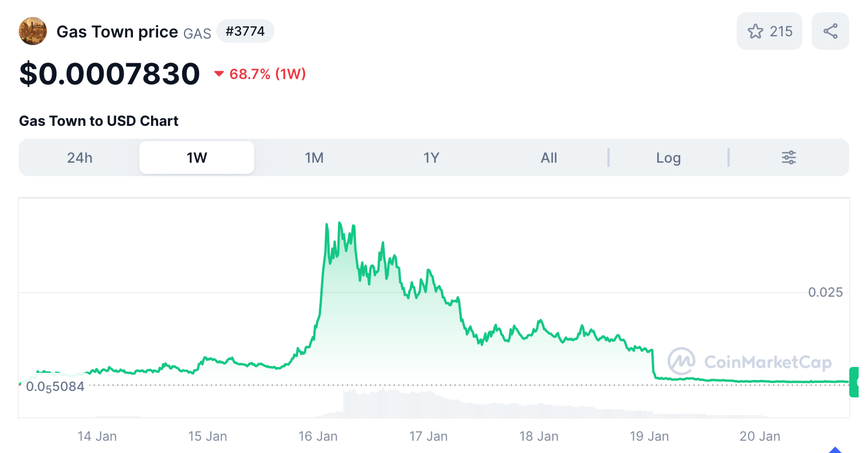
Task: Open chart settings sliders icon
Action: pos(788,157)
